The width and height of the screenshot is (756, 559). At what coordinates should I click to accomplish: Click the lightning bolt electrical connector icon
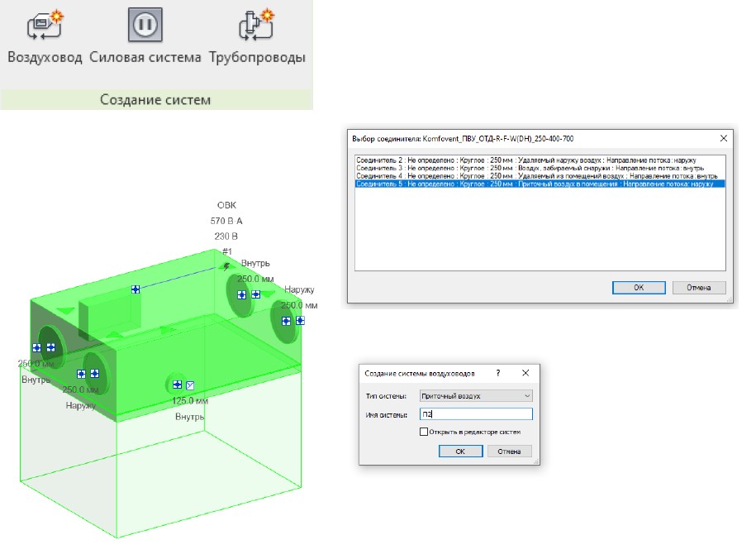pos(226,266)
